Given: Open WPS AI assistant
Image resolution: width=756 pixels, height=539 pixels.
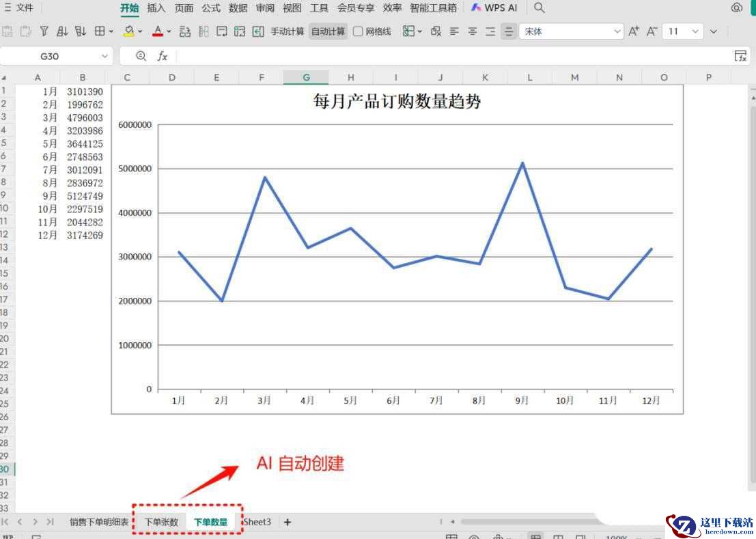Looking at the screenshot, I should pos(494,8).
